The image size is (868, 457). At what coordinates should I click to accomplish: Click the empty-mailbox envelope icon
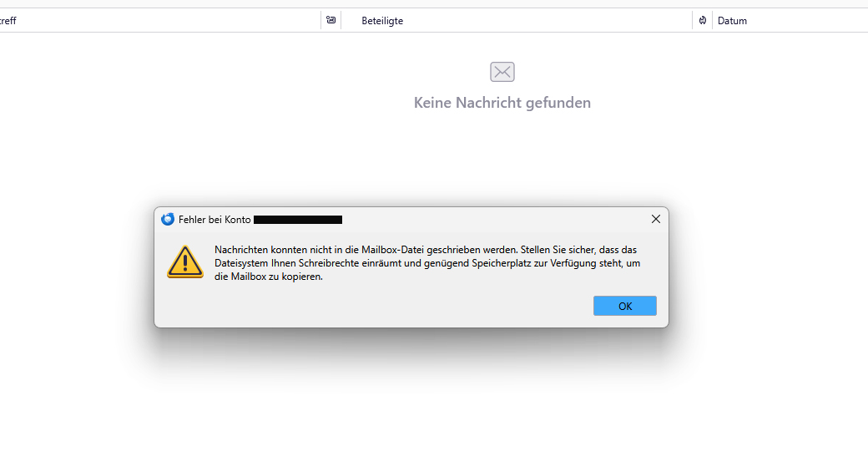pyautogui.click(x=502, y=72)
